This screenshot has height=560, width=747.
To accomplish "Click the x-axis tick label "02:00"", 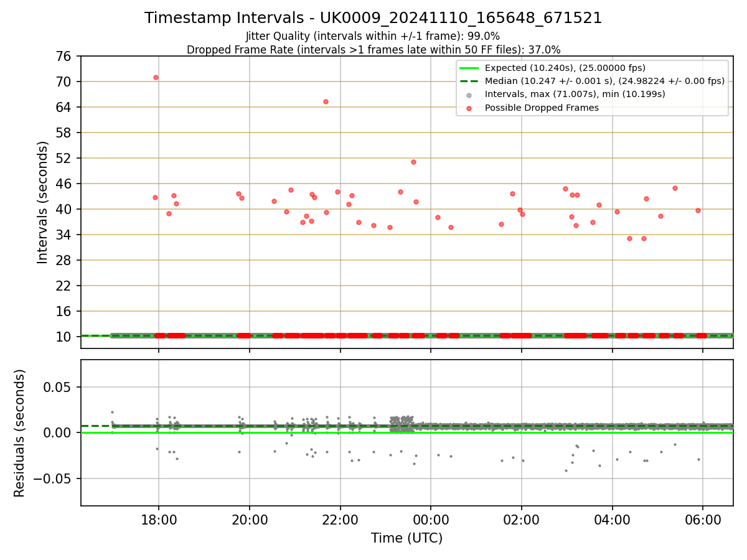I will click(x=522, y=520).
